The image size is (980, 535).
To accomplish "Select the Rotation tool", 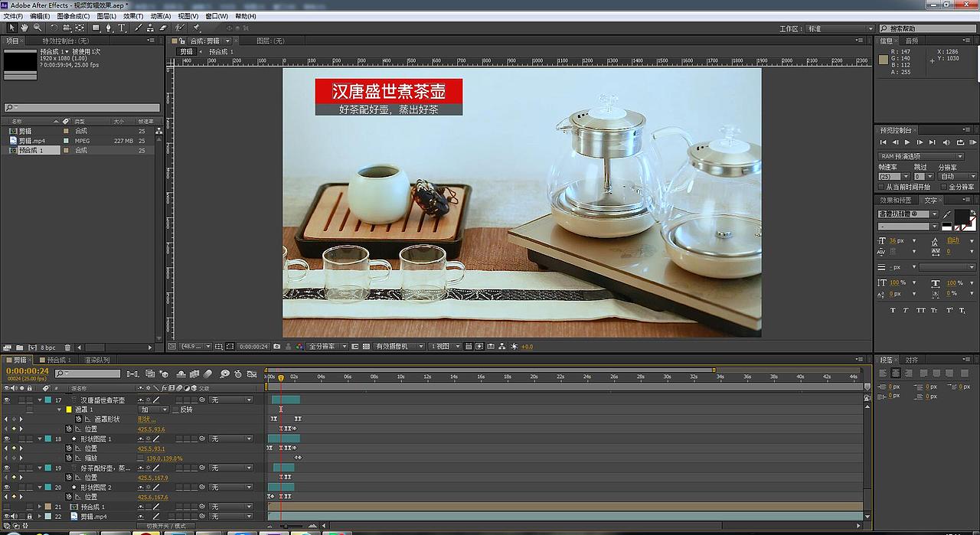I will (54, 28).
